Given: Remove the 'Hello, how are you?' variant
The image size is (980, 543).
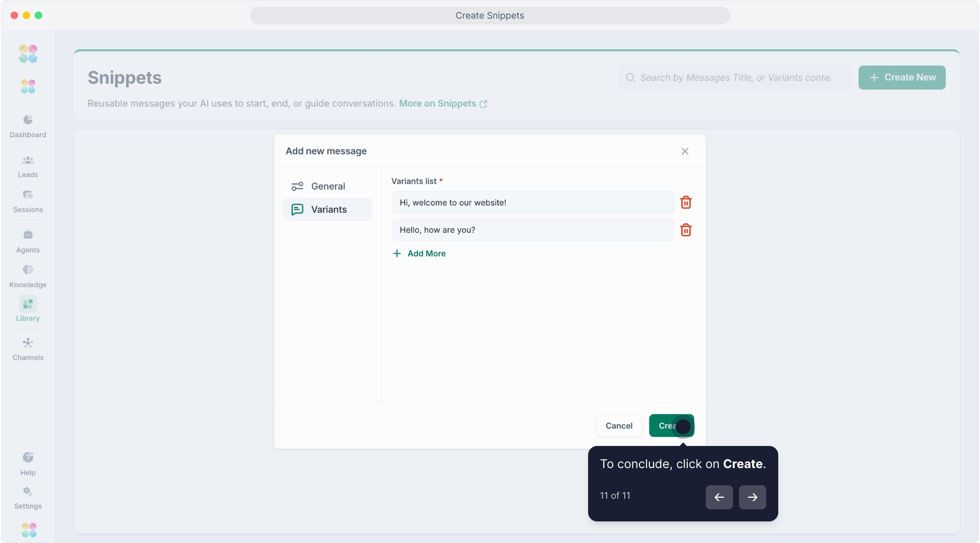Looking at the screenshot, I should click(686, 230).
